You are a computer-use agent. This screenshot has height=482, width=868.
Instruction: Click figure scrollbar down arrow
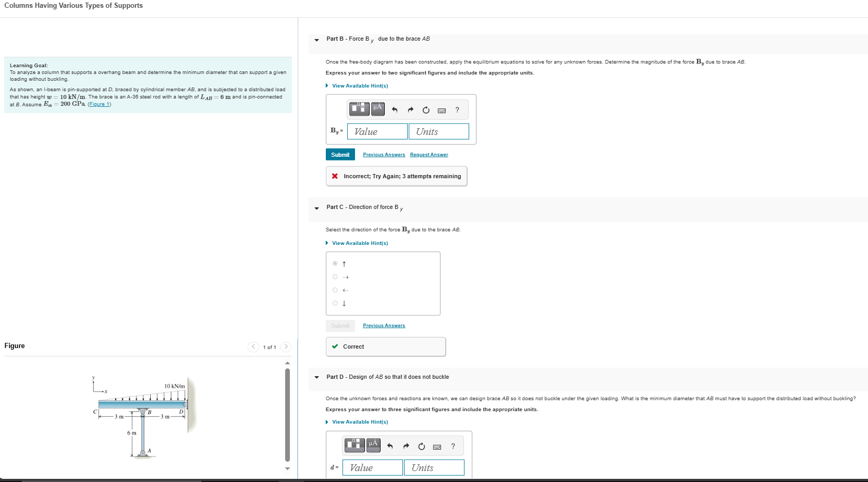[x=287, y=468]
